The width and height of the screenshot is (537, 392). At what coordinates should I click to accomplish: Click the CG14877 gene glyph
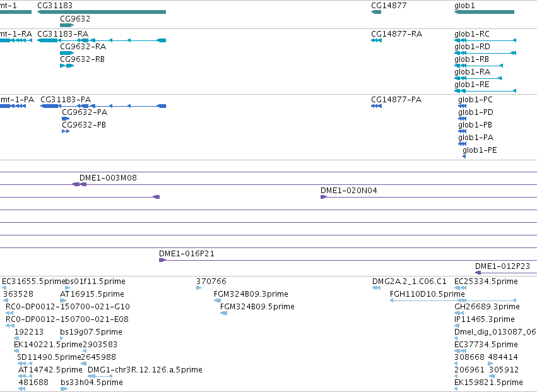(x=376, y=12)
